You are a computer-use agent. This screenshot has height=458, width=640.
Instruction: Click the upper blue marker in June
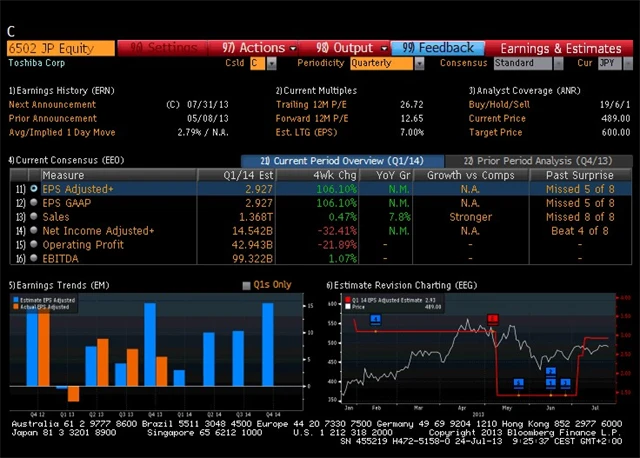(551, 371)
